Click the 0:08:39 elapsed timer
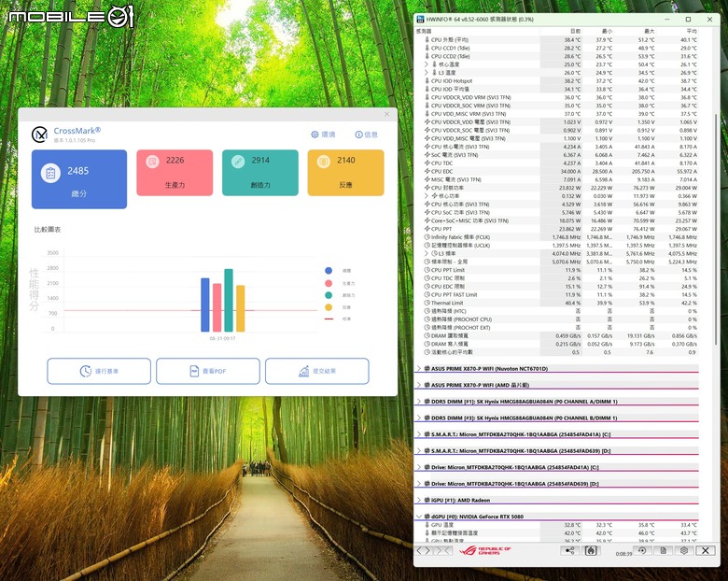728x581 pixels. click(623, 554)
